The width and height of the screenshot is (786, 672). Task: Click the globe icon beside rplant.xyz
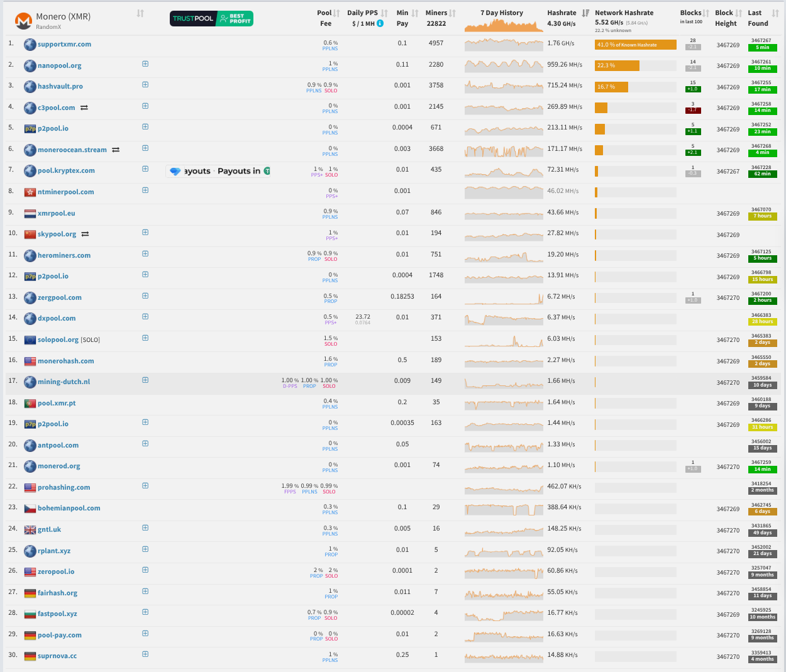pyautogui.click(x=30, y=551)
